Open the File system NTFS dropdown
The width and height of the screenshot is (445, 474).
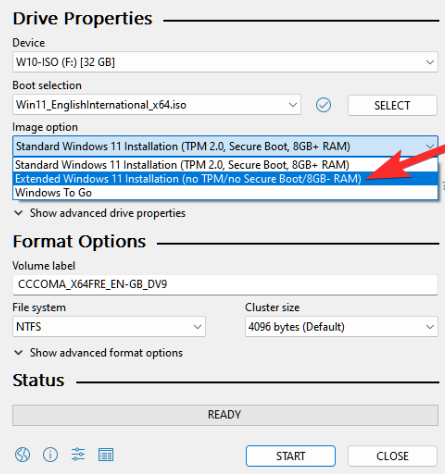tap(109, 327)
